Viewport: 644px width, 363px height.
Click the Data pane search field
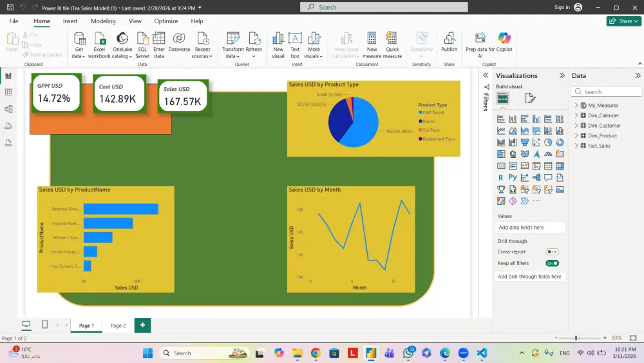point(606,92)
